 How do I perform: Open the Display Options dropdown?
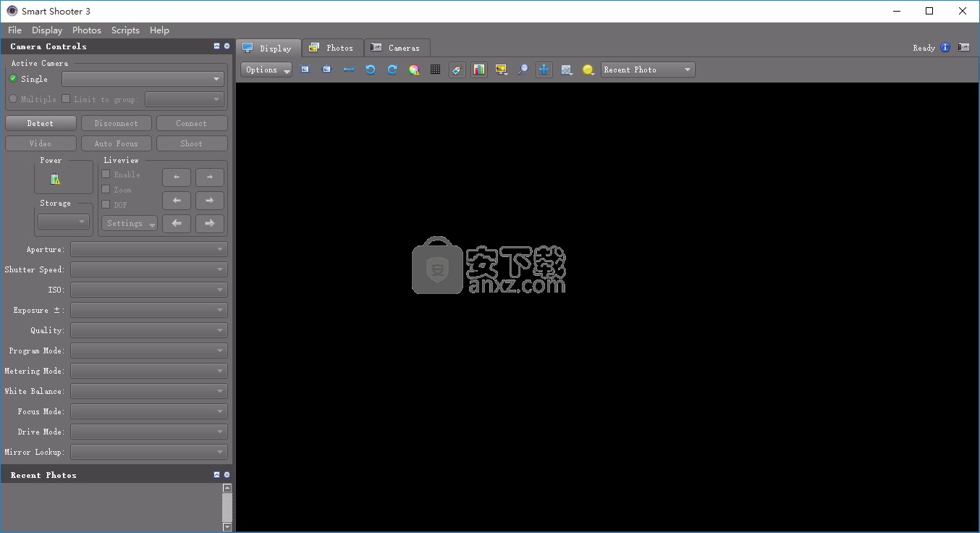click(x=266, y=70)
